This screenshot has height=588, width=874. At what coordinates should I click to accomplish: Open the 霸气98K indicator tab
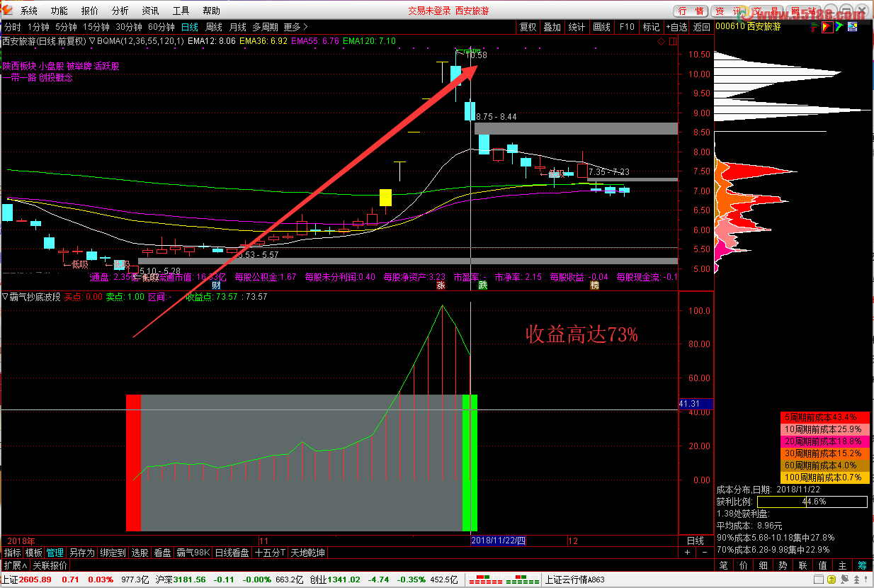193,553
